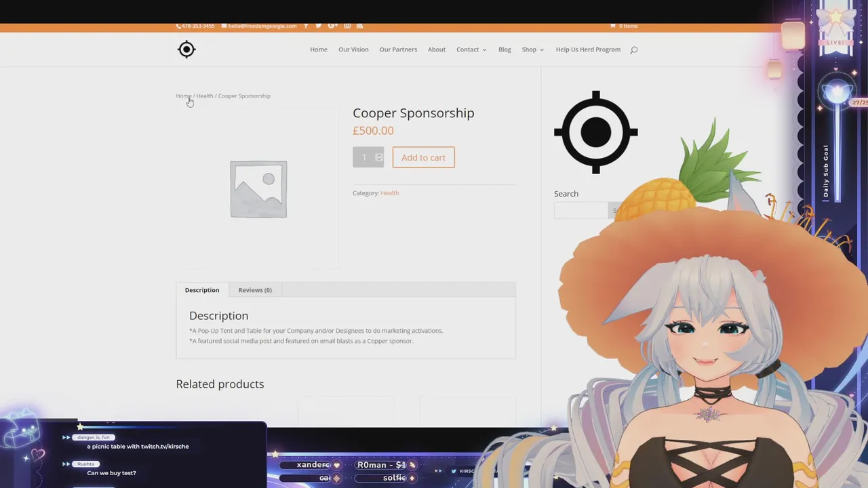This screenshot has height=488, width=868.
Task: Click the Description heading inside the tab panel
Action: 218,315
